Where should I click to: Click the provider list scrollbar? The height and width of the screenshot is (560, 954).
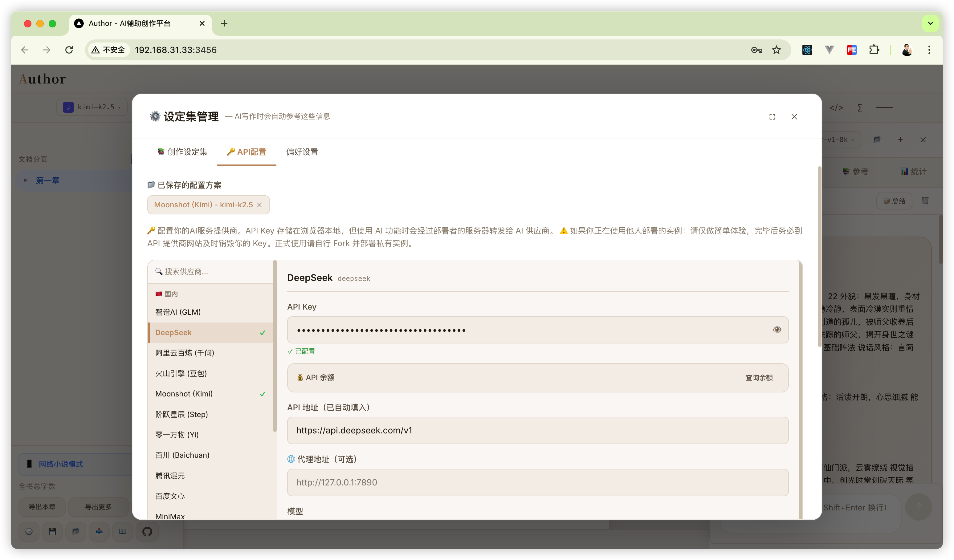coord(275,346)
